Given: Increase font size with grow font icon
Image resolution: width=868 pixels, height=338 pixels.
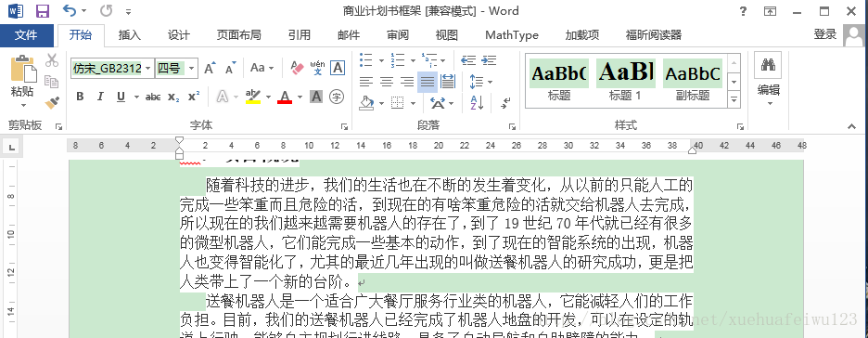Looking at the screenshot, I should click(x=210, y=68).
